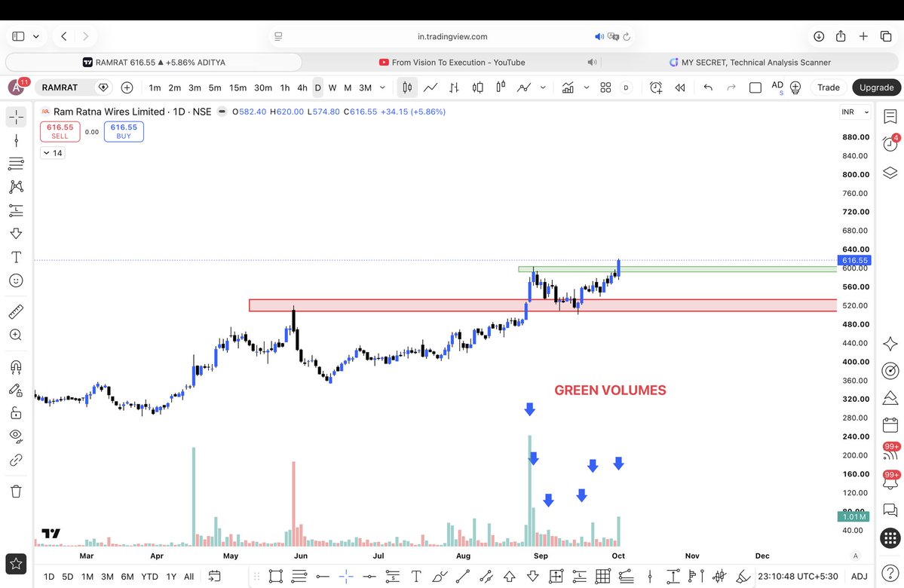Toggle the candlestick bar style button
Image resolution: width=904 pixels, height=588 pixels.
tap(407, 87)
